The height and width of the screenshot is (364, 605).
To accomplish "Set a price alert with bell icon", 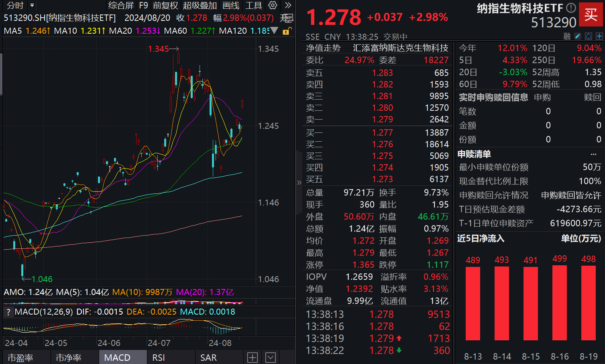I will pos(589,37).
